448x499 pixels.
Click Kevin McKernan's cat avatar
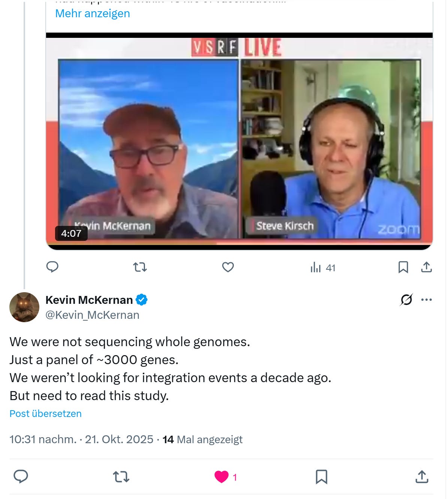[24, 307]
